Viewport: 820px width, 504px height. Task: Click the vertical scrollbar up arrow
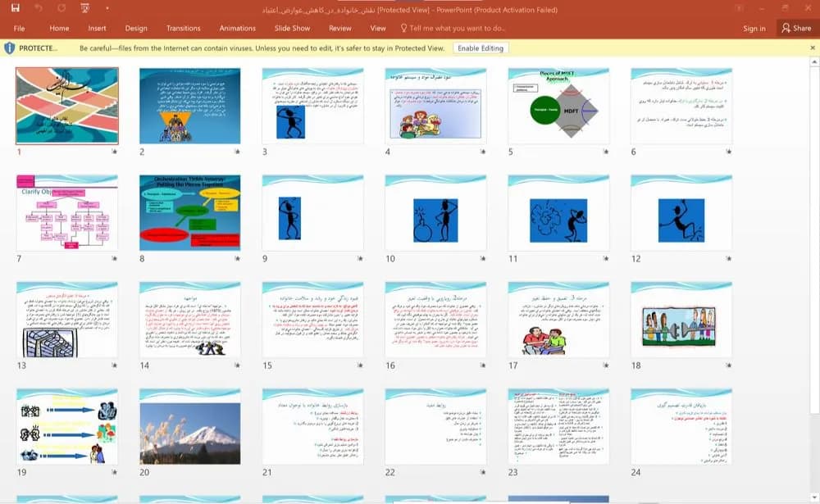pyautogui.click(x=813, y=62)
